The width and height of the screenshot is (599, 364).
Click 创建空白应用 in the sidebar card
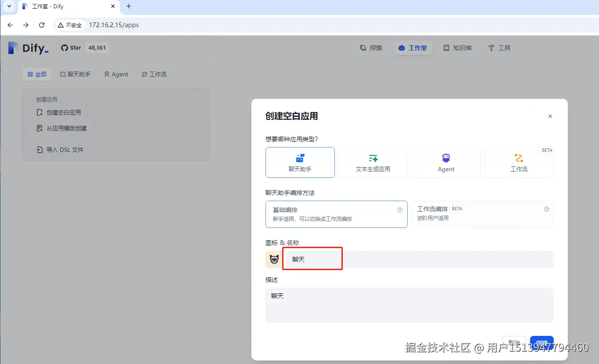(x=58, y=112)
